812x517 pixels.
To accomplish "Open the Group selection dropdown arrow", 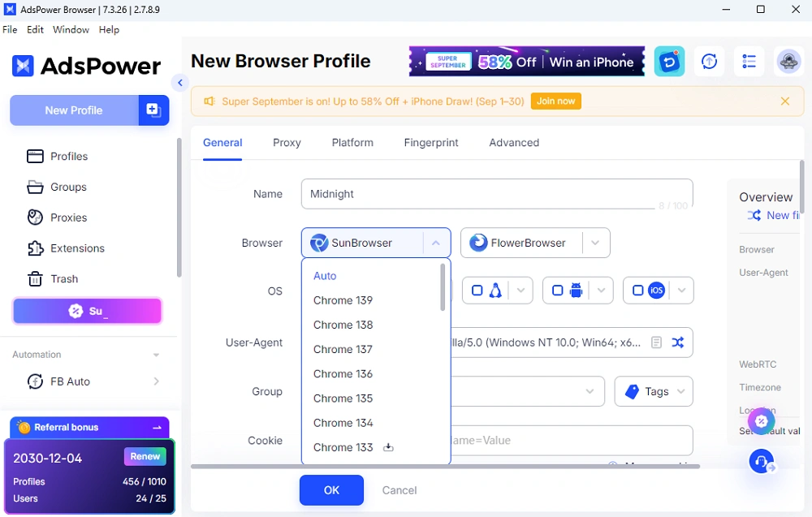I will point(590,391).
